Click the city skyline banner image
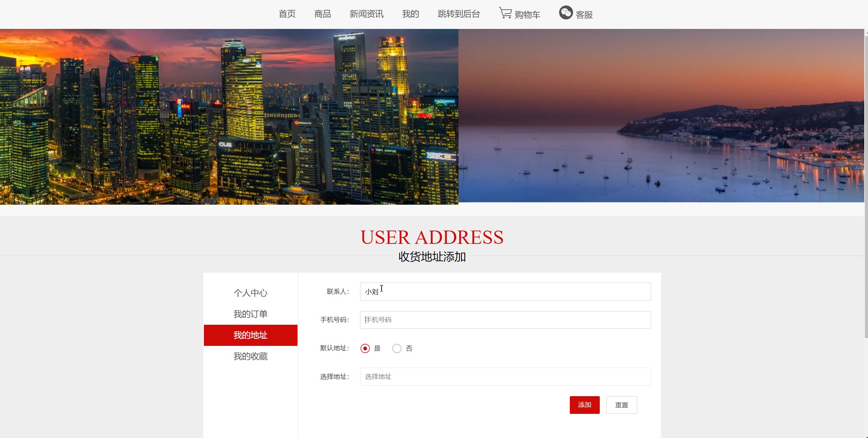868x438 pixels. coord(229,117)
